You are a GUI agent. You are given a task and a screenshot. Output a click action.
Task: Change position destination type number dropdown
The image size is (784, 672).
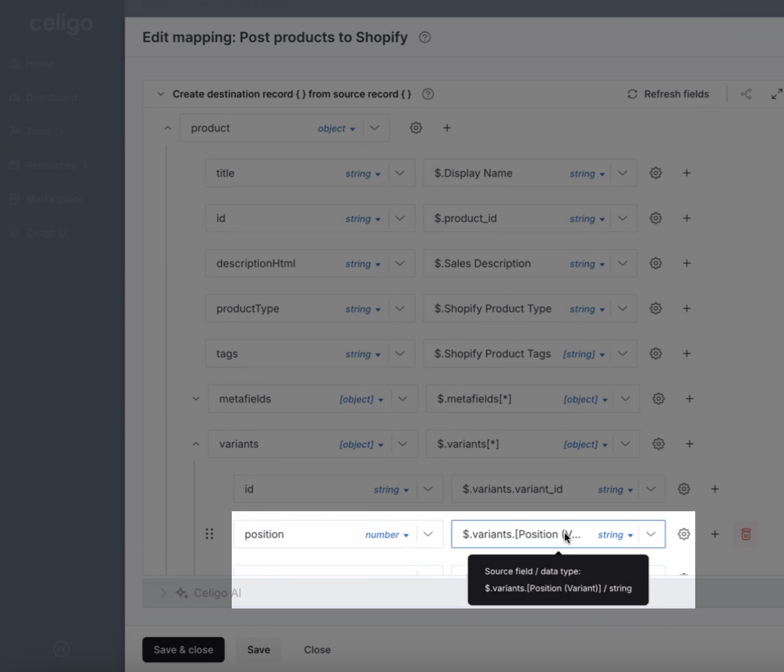[387, 535]
